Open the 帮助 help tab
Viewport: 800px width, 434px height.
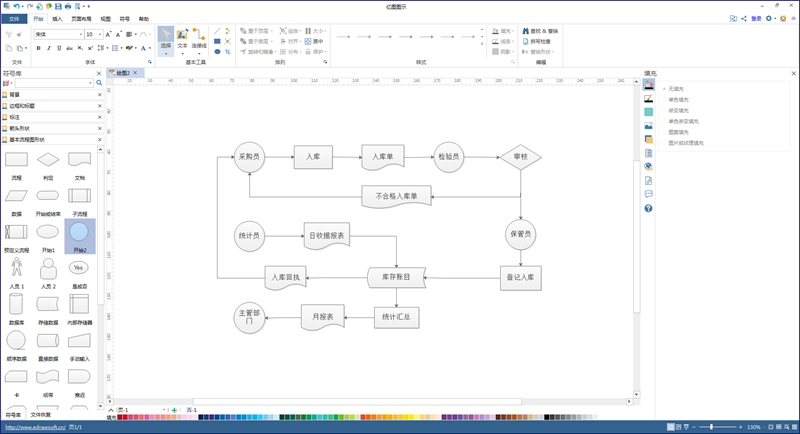click(144, 19)
